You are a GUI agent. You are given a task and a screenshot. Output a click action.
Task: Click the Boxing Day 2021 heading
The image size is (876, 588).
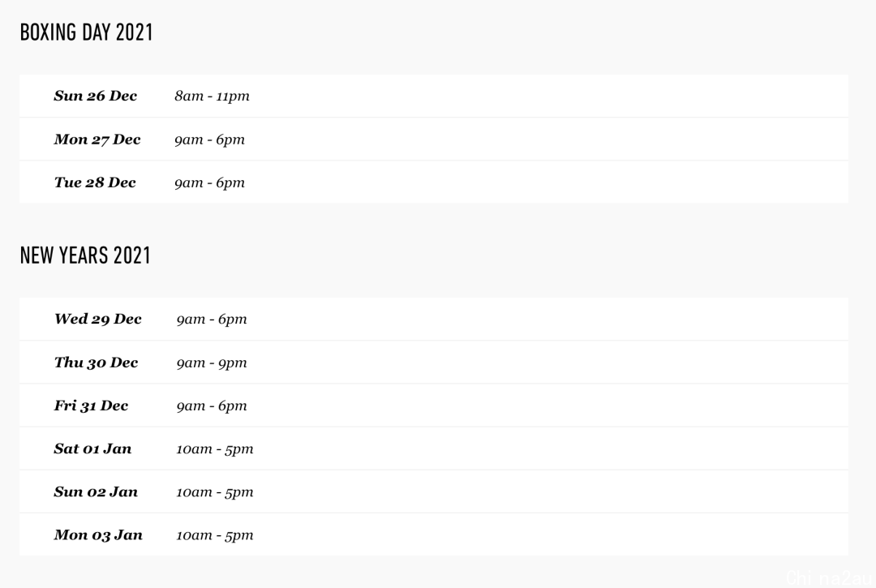pyautogui.click(x=86, y=32)
